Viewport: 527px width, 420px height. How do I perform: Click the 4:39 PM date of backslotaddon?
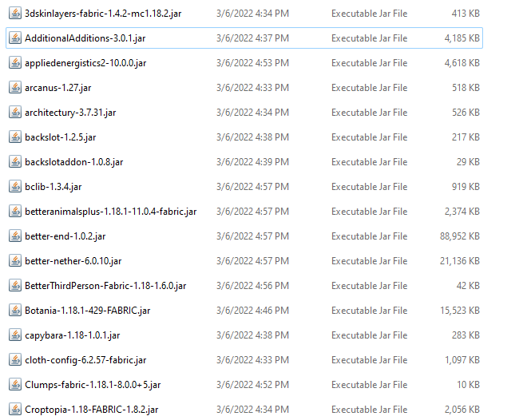253,162
